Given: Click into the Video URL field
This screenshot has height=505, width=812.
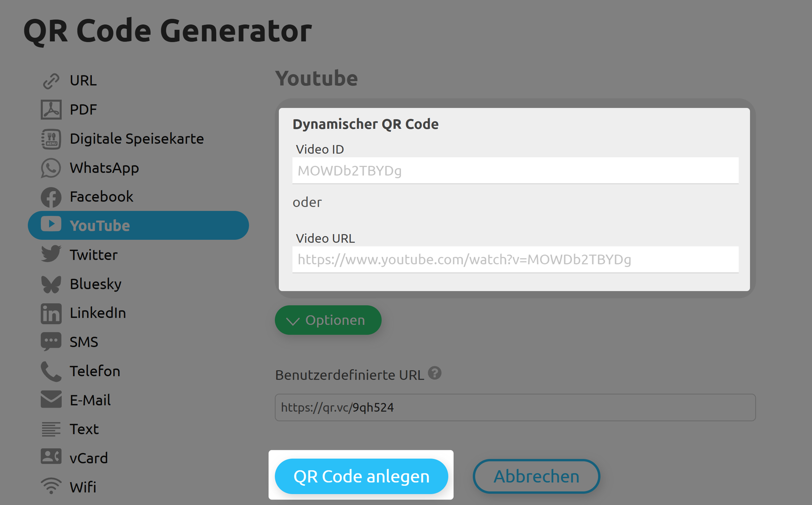Looking at the screenshot, I should point(515,260).
